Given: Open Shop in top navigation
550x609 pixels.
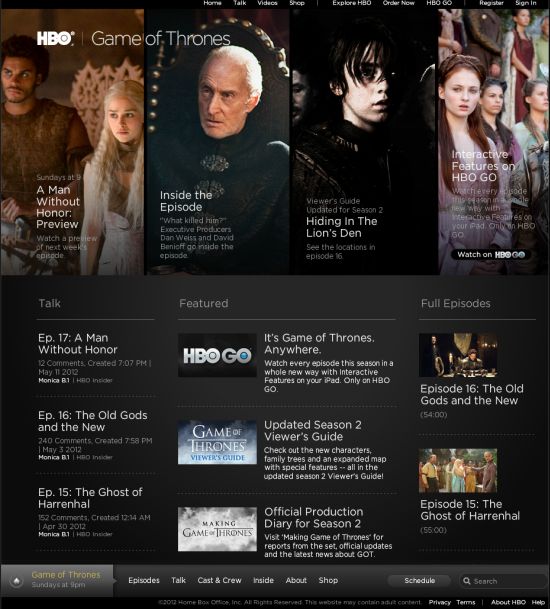Looking at the screenshot, I should coord(297,3).
